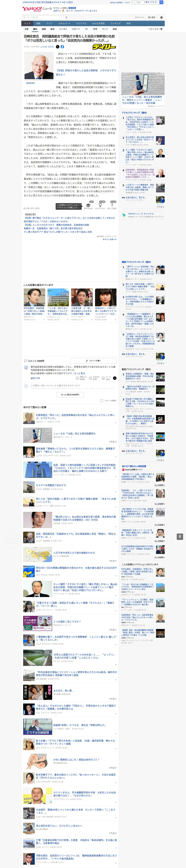Image resolution: width=186 pixels, height=868 pixels.
Task: Click the コメントを書く button
Action: pyautogui.click(x=93, y=361)
